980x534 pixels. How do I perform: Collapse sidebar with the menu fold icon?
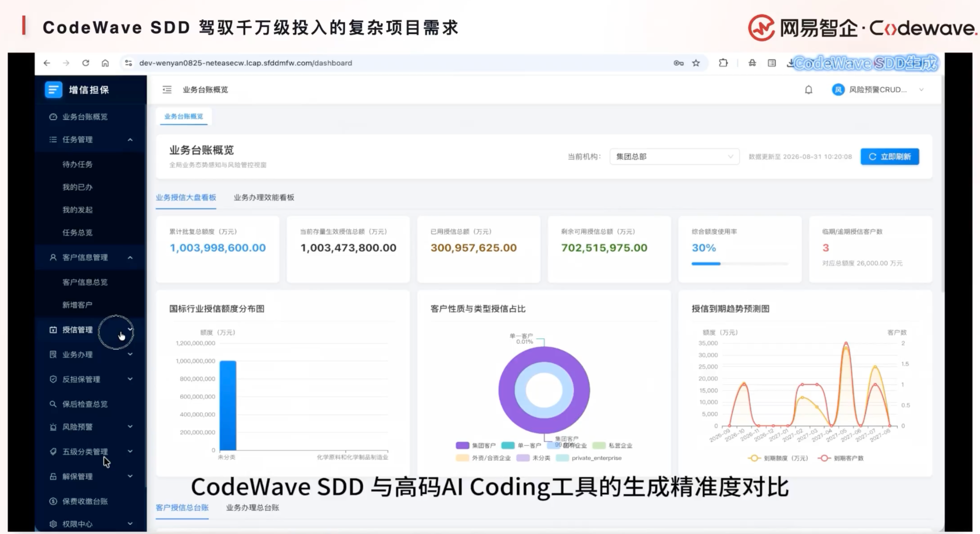point(167,90)
